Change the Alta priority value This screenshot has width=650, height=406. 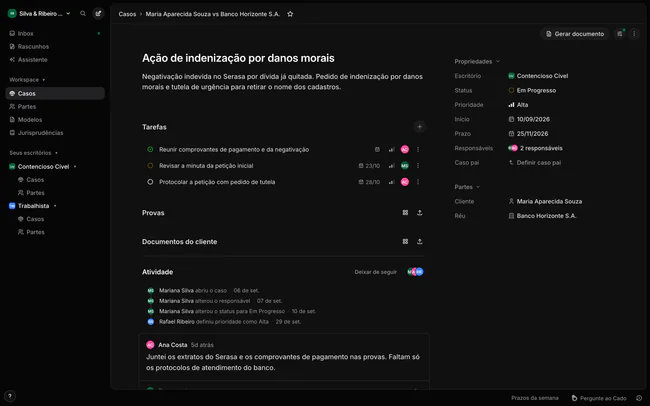pos(518,105)
